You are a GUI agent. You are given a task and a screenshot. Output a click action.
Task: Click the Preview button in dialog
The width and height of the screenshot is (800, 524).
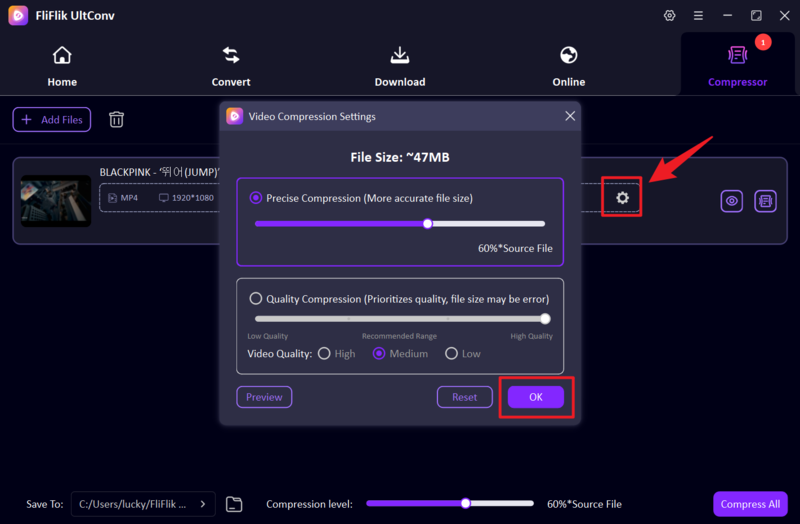264,397
